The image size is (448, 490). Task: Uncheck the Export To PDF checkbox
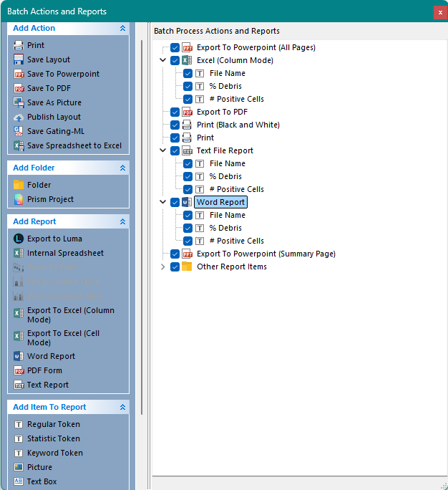click(175, 112)
